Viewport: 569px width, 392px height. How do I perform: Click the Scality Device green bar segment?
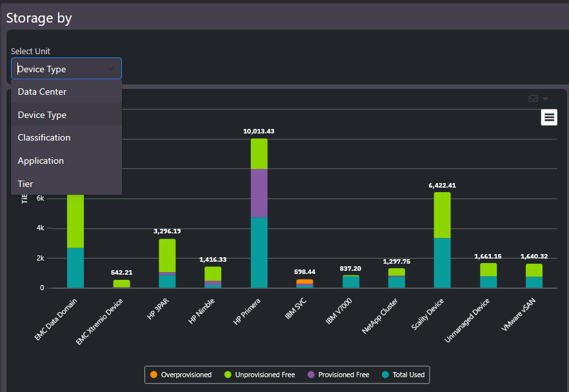pyautogui.click(x=443, y=215)
